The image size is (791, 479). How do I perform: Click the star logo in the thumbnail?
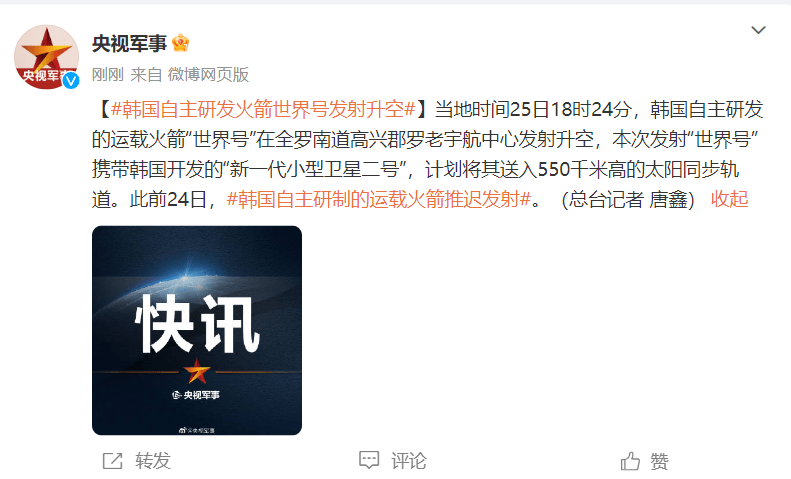tap(197, 372)
